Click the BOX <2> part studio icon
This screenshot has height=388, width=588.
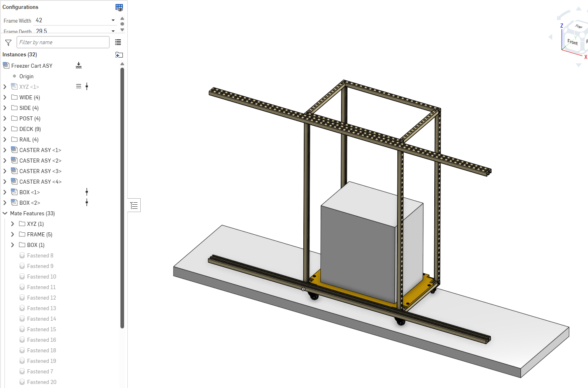(14, 202)
